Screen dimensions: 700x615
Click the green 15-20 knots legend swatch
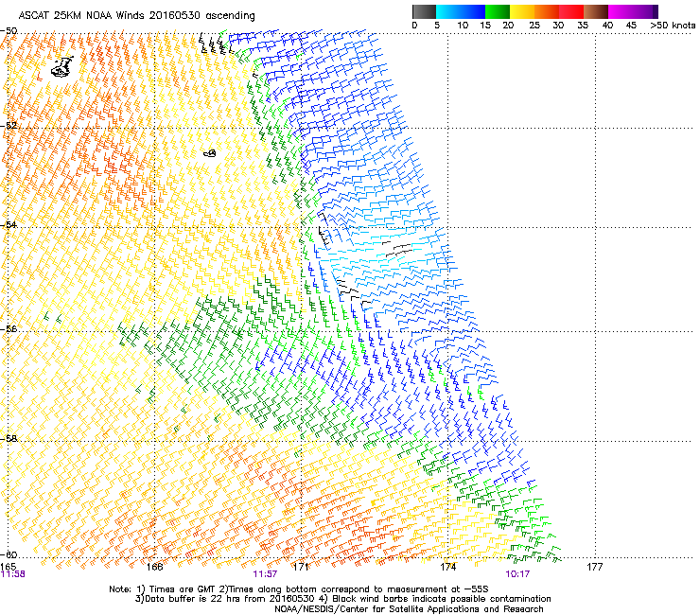pos(498,11)
